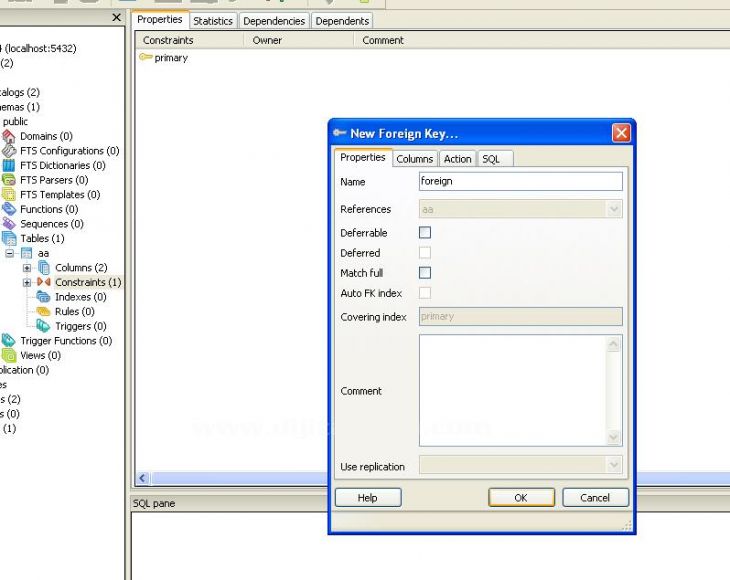The width and height of the screenshot is (730, 580).
Task: Toggle the Auto FK index checkbox
Action: point(425,293)
